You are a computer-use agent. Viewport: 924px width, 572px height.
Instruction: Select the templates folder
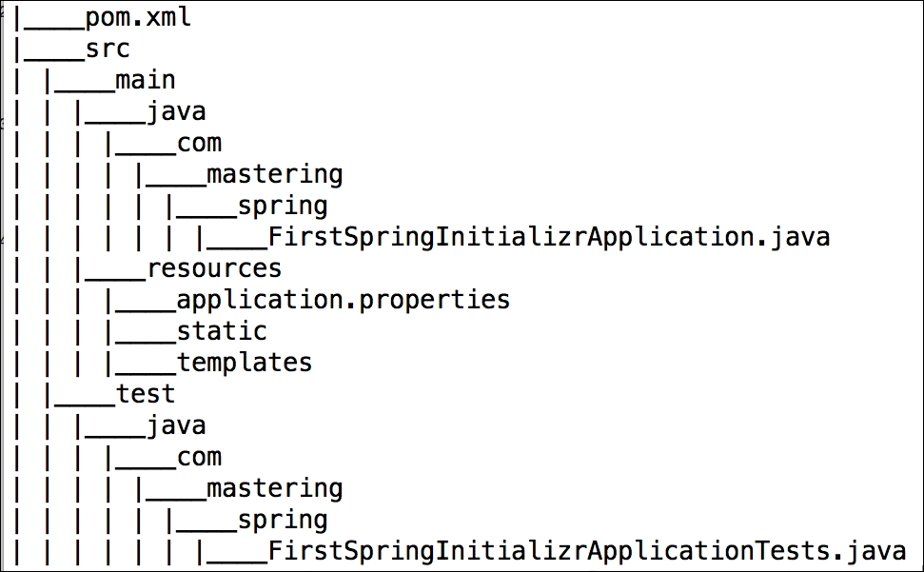click(x=244, y=364)
